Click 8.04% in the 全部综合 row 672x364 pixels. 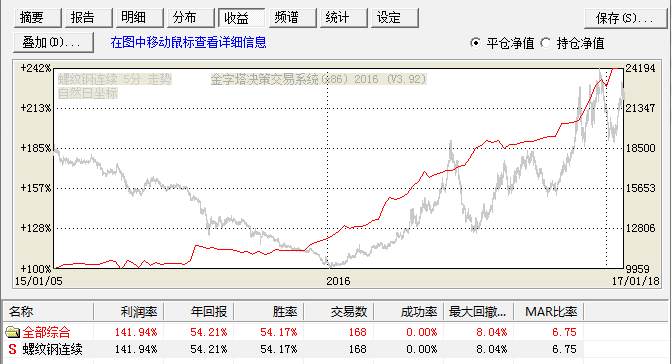pos(492,332)
